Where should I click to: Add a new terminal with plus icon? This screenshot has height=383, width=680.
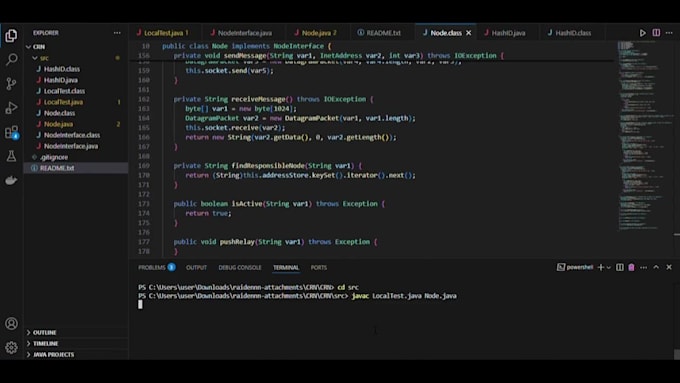click(600, 267)
